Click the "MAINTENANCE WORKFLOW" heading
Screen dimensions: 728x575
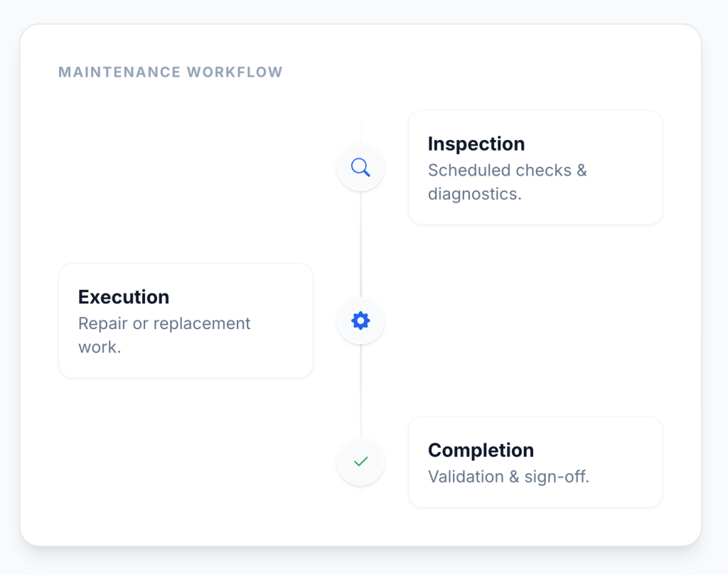[171, 72]
